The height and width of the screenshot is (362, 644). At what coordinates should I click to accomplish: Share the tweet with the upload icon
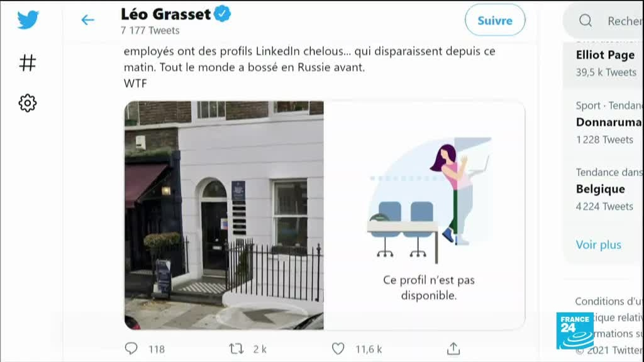[x=453, y=348]
